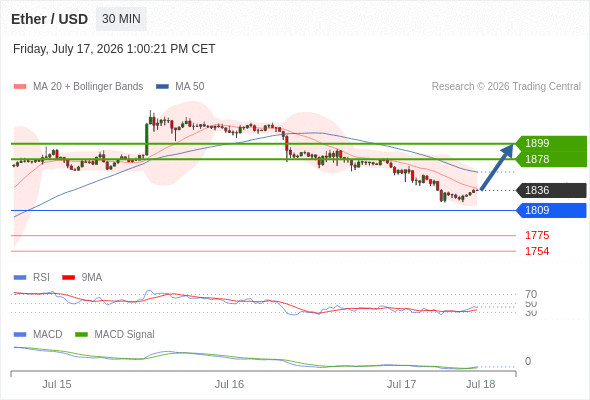
Task: Select the 1878 resistance price tag
Action: (551, 159)
